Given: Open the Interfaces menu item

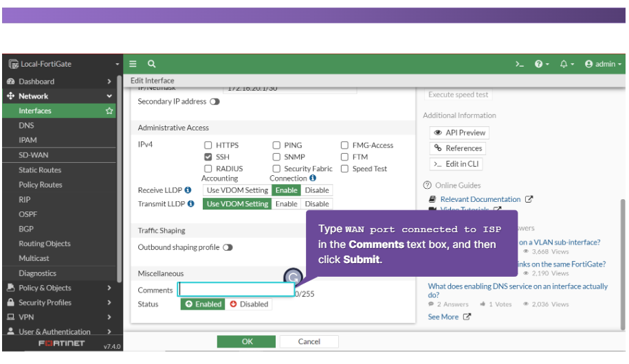Looking at the screenshot, I should 59,111.
